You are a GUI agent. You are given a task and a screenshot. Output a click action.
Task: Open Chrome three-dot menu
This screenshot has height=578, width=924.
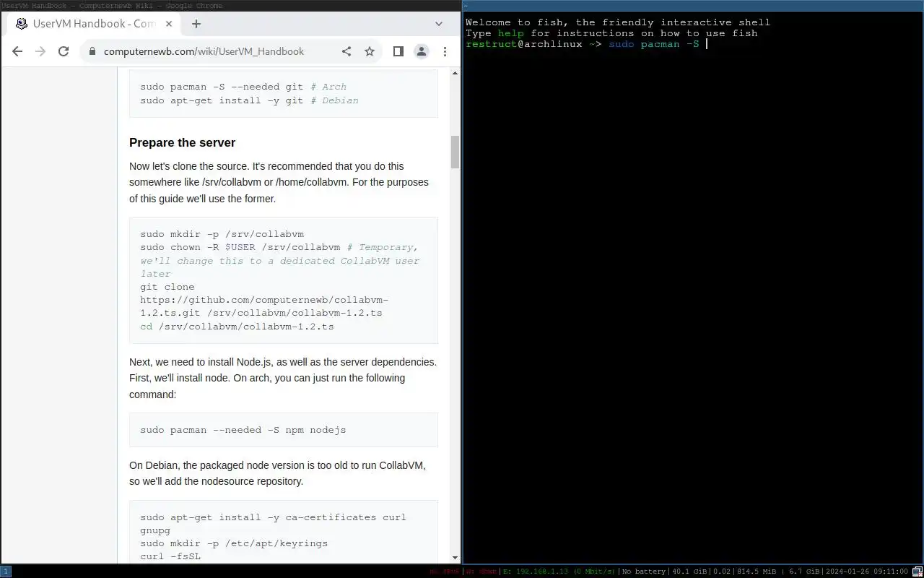[445, 51]
